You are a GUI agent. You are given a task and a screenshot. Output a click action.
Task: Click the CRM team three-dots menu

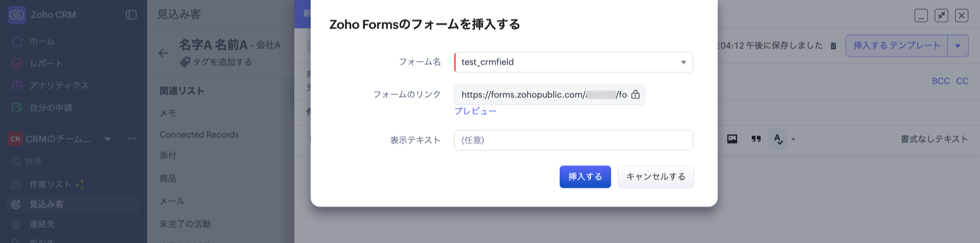pos(131,139)
